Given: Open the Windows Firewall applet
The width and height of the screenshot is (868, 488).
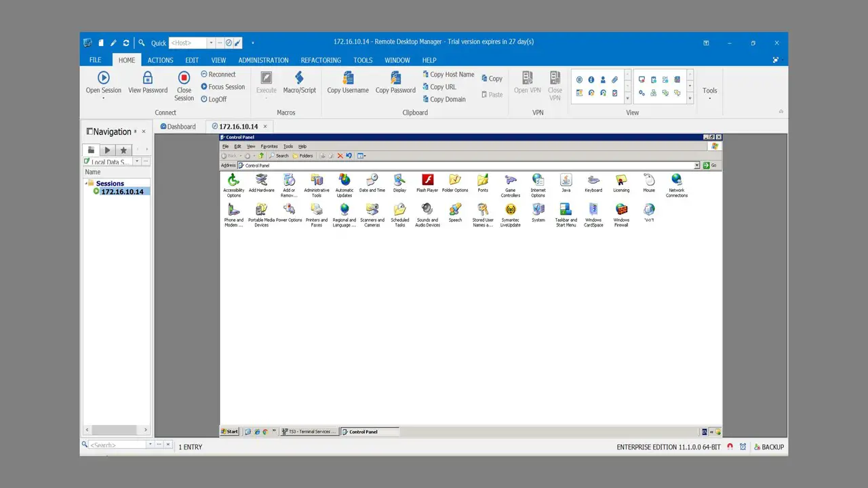Looking at the screenshot, I should (x=621, y=215).
